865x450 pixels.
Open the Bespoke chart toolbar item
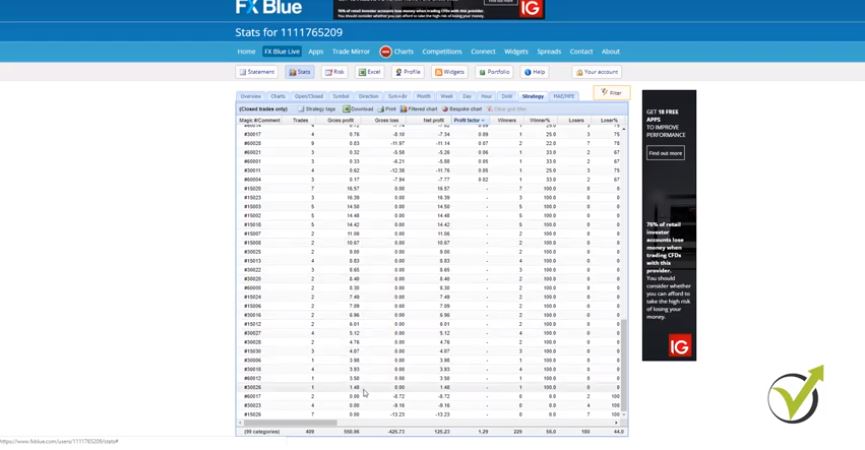(x=462, y=109)
